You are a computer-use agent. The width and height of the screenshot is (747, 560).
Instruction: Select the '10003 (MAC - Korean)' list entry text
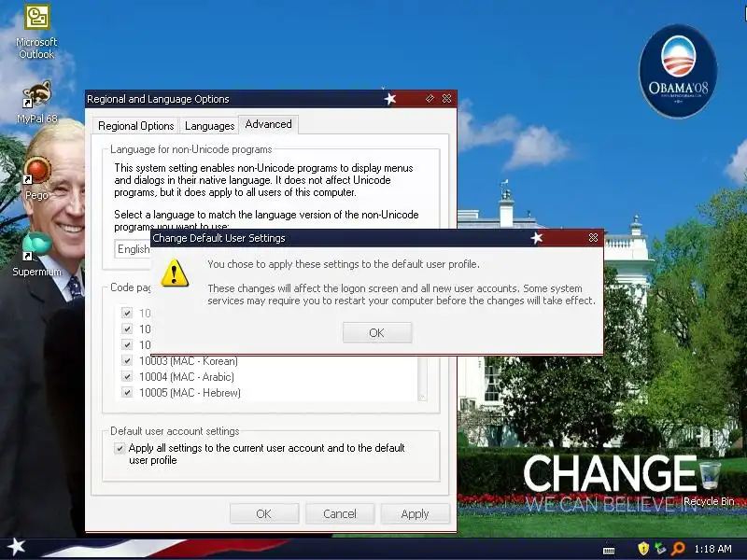click(x=189, y=360)
